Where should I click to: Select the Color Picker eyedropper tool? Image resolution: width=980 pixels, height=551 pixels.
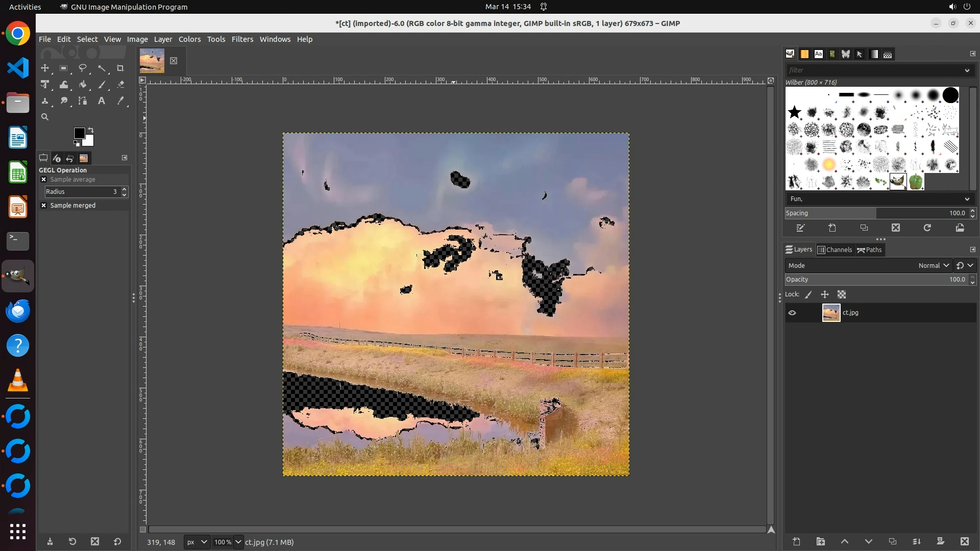tap(120, 101)
